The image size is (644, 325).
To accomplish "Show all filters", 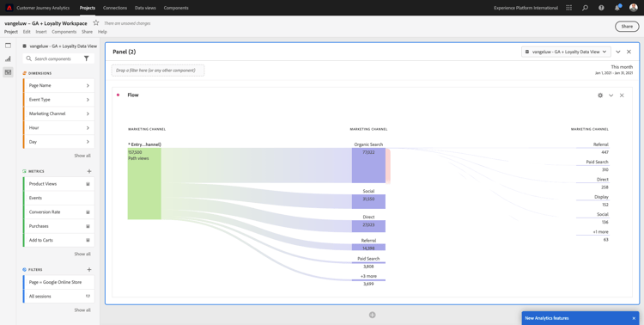I will [82, 310].
